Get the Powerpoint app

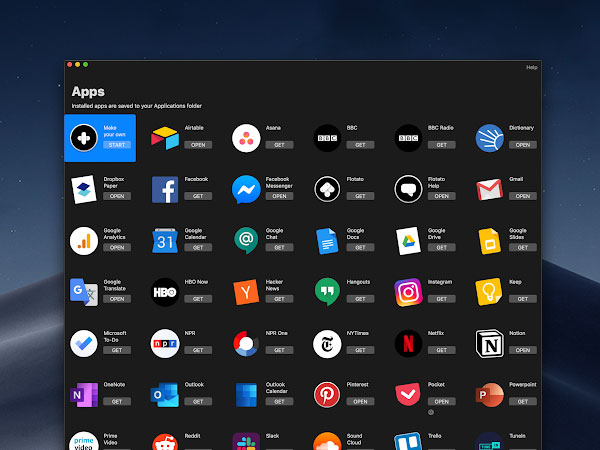point(523,402)
